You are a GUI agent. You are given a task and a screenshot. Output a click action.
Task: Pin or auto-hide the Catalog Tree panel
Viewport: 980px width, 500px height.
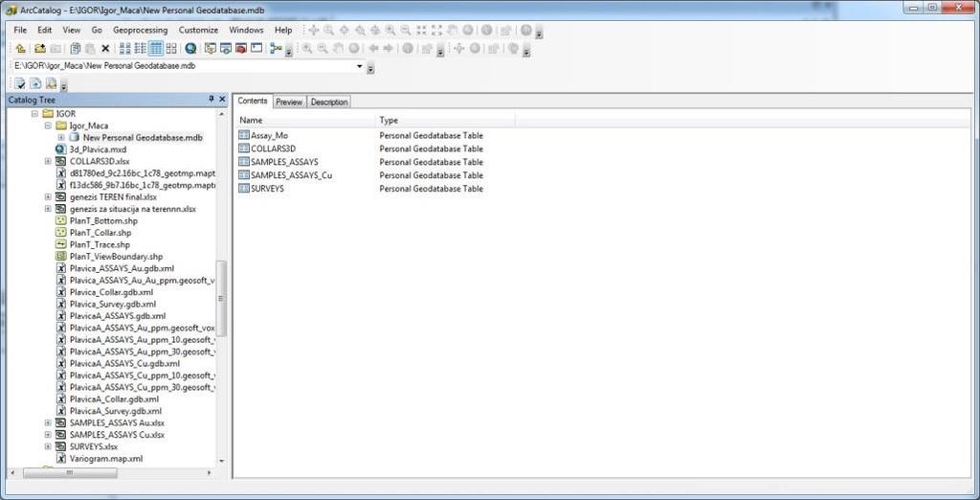coord(212,100)
